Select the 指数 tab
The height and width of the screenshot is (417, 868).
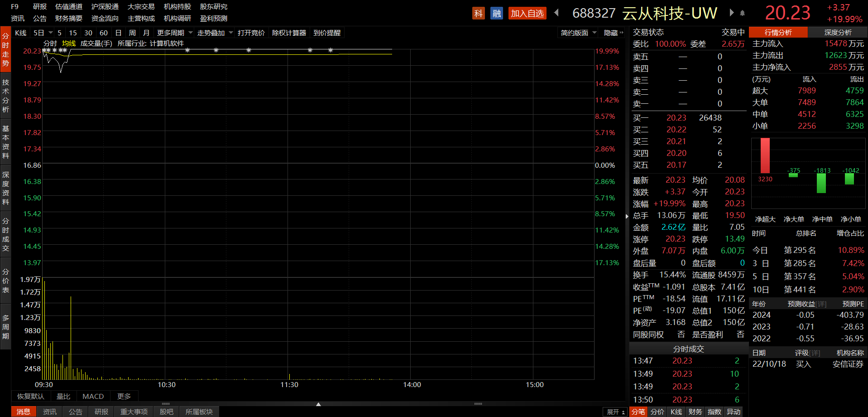pyautogui.click(x=715, y=412)
